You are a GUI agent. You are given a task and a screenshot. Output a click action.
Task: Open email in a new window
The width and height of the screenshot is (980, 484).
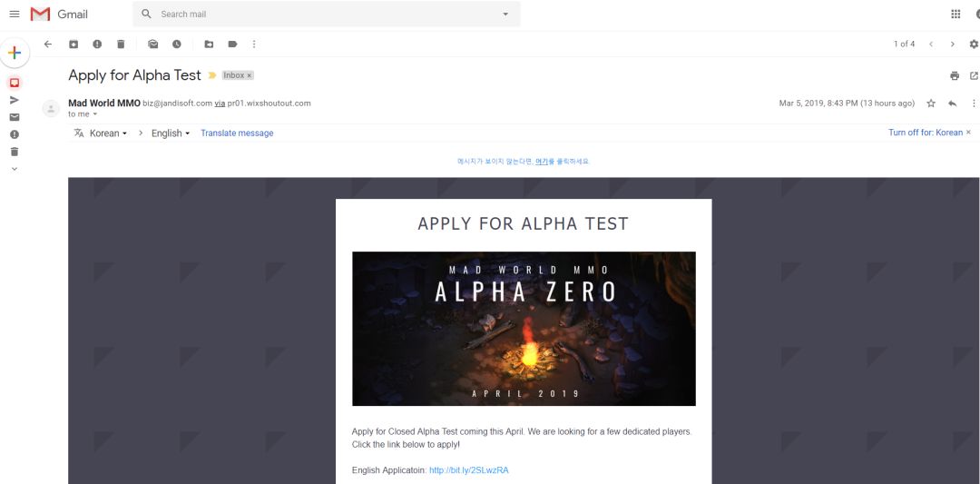point(974,75)
